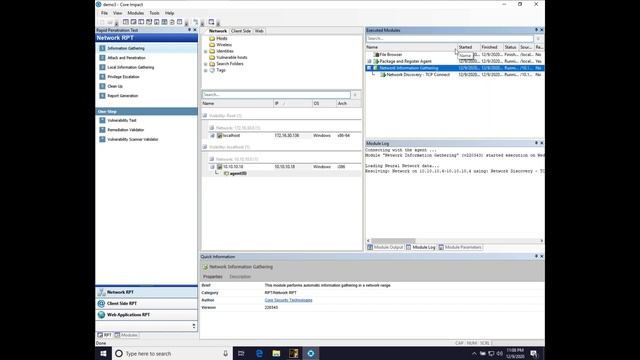Pin the Rapid Penetration Test panel
Image resolution: width=640 pixels, height=360 pixels.
189,30
